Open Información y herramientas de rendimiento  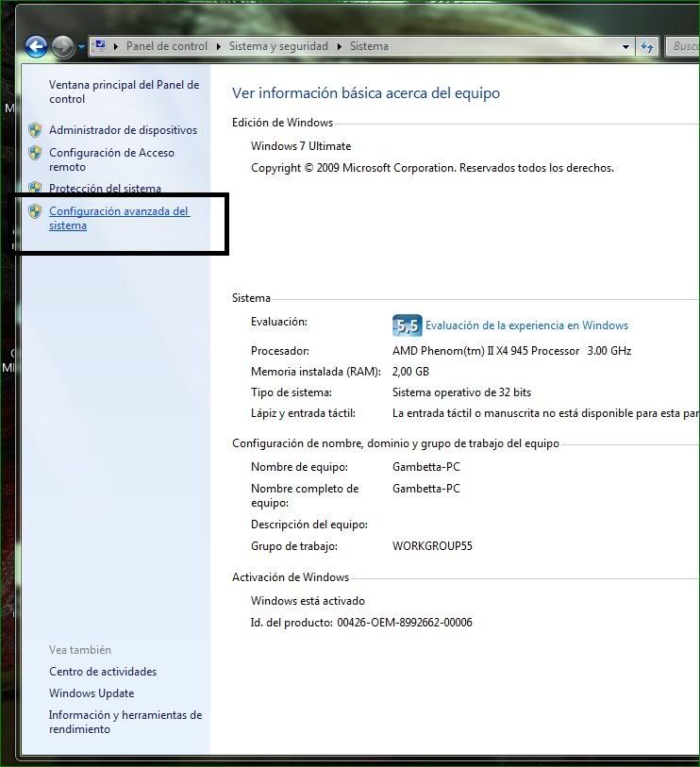pyautogui.click(x=125, y=722)
